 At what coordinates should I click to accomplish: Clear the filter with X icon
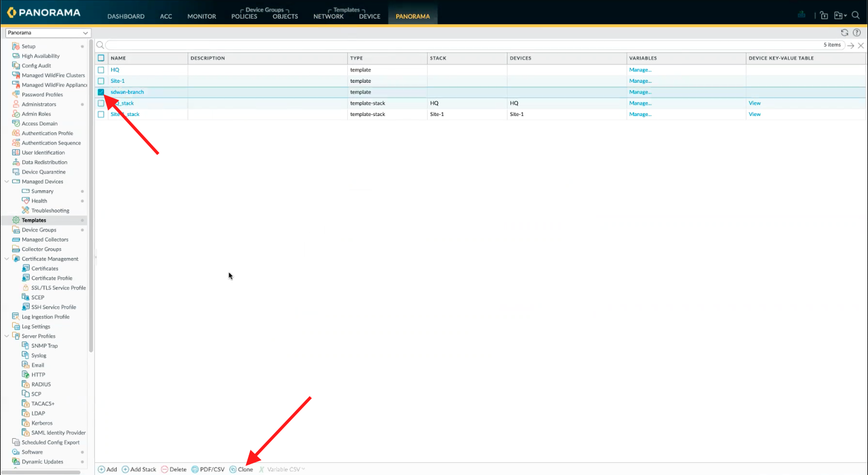861,45
